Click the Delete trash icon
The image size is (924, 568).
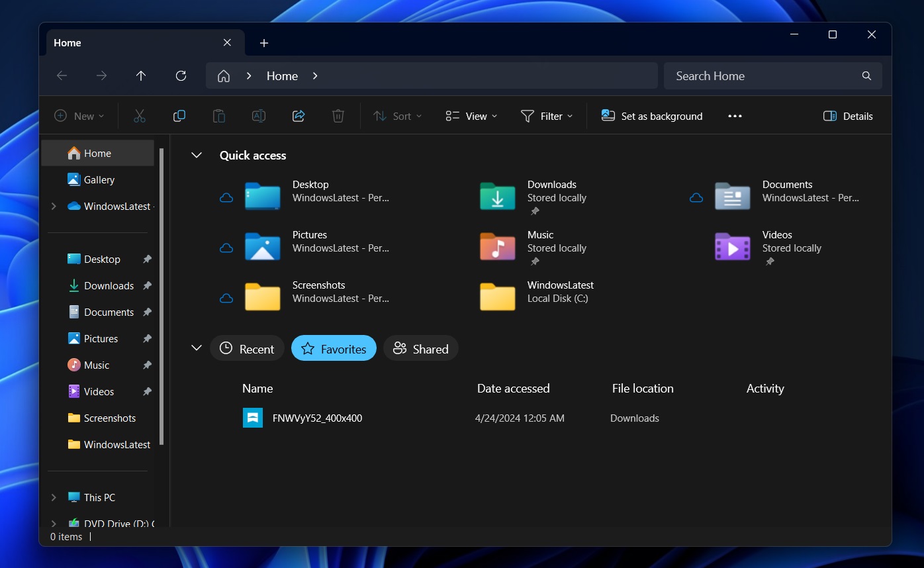pos(338,116)
